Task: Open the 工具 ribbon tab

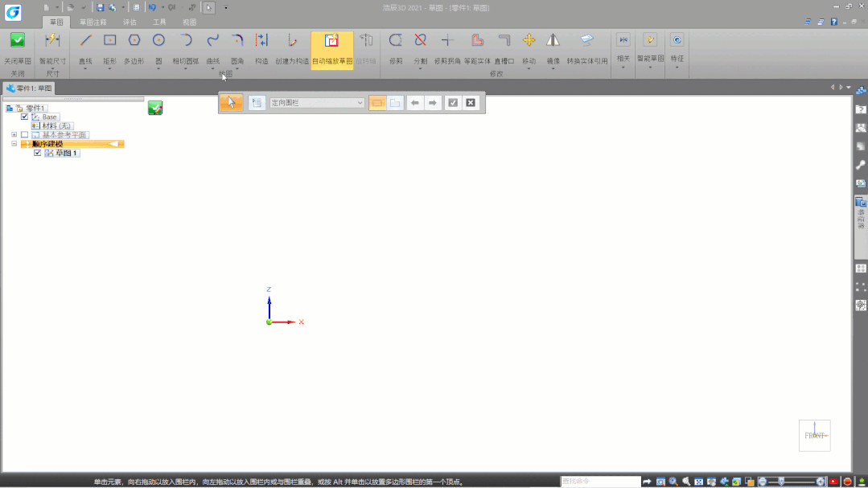Action: [159, 23]
